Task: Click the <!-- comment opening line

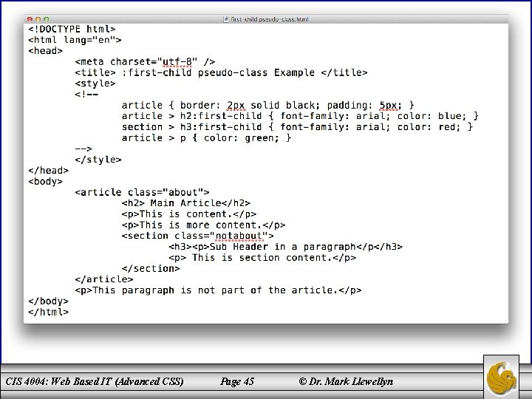Action: click(x=86, y=95)
